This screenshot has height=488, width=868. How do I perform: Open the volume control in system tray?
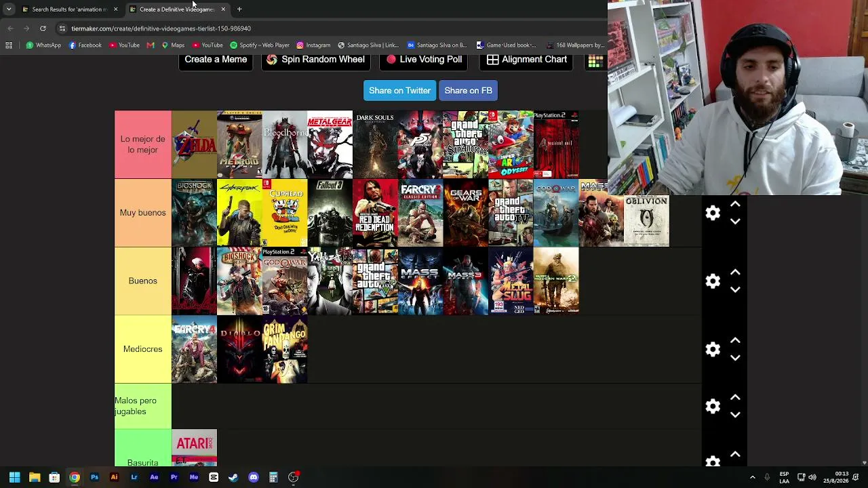tap(812, 477)
